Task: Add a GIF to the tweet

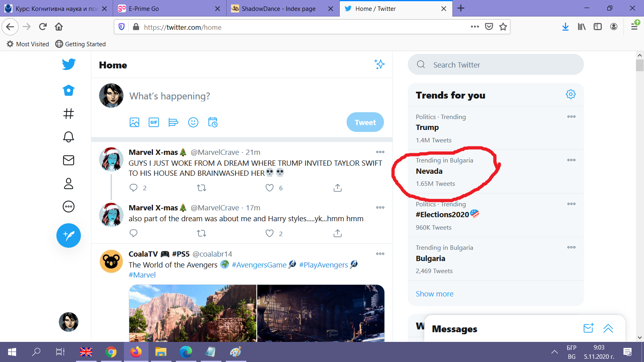Action: point(154,122)
